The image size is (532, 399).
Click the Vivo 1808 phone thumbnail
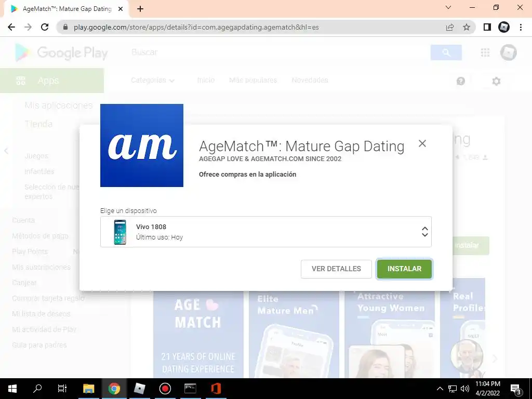[x=120, y=232]
